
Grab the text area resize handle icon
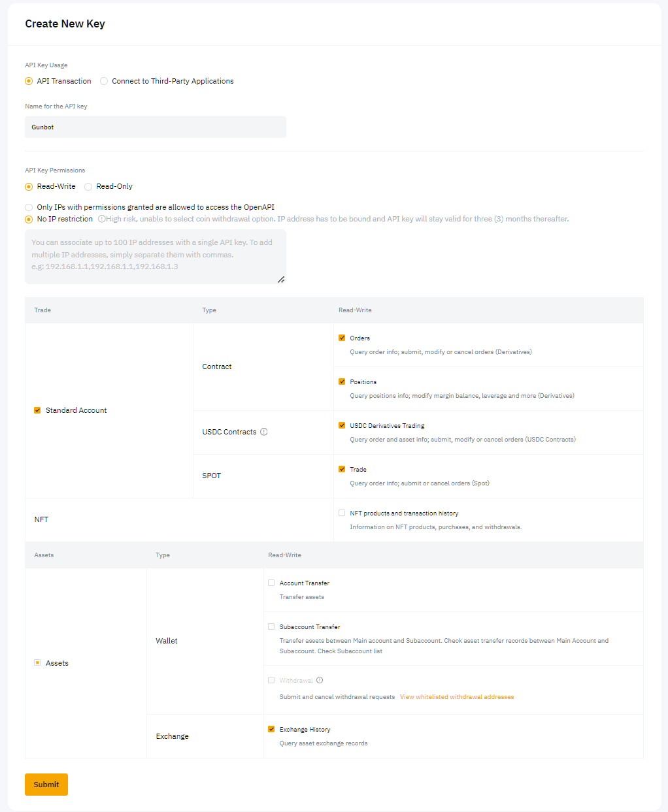[x=281, y=280]
